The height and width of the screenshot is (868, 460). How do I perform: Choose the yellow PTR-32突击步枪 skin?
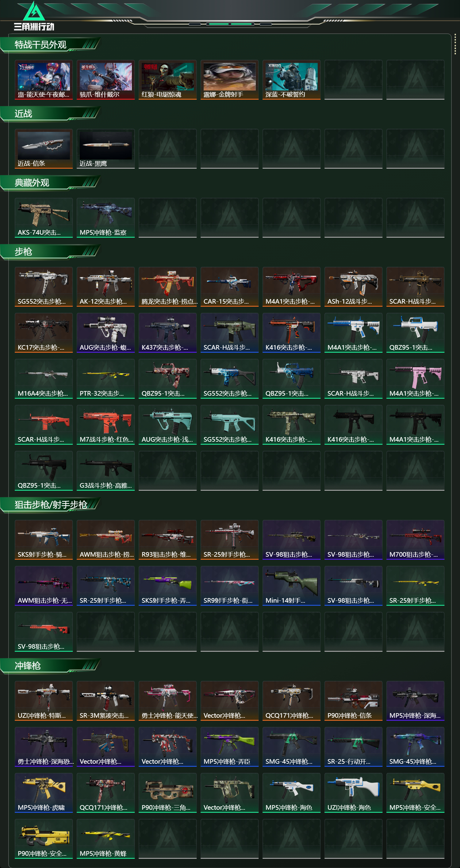[x=105, y=379]
